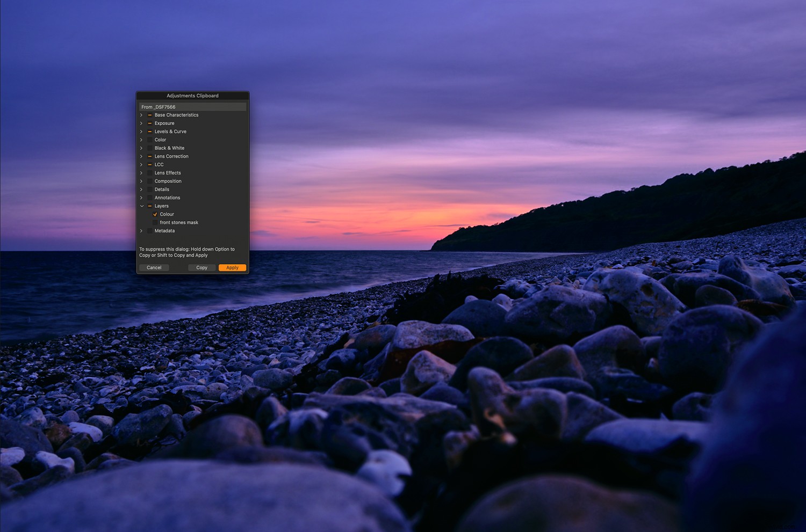806x532 pixels.
Task: Click the Apply button
Action: point(232,267)
